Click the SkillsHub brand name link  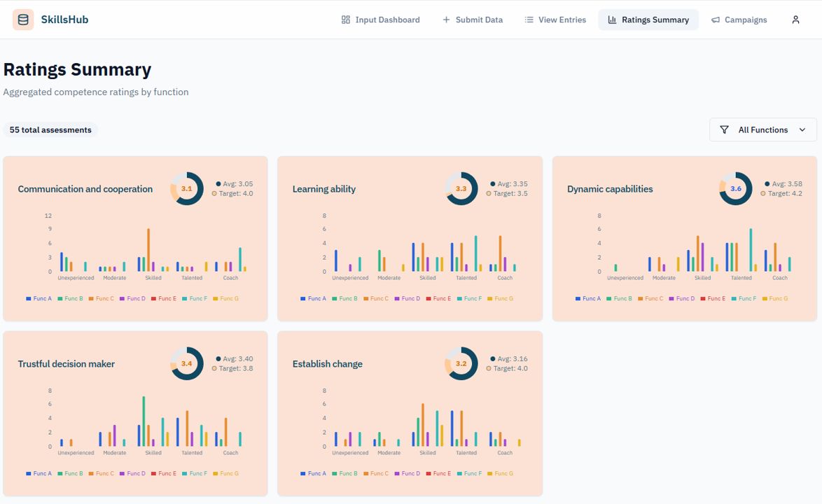coord(64,20)
